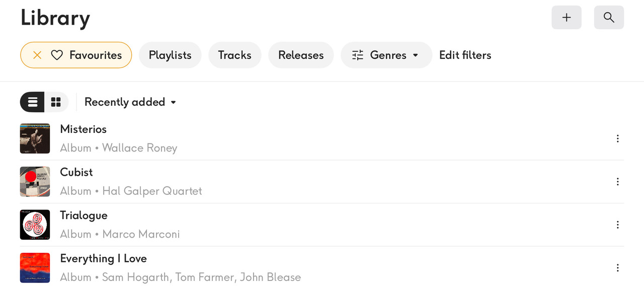Open three-dot menu for Cubist
The width and height of the screenshot is (644, 288).
pyautogui.click(x=618, y=182)
